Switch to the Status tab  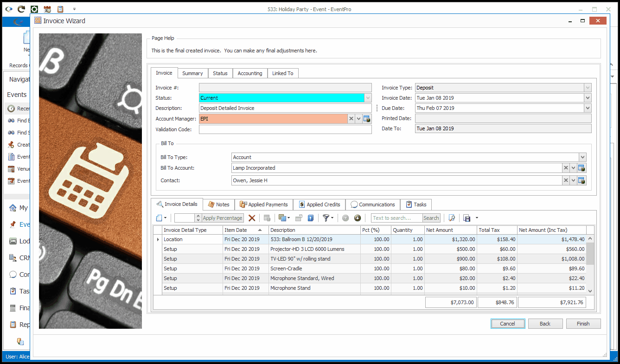click(220, 73)
